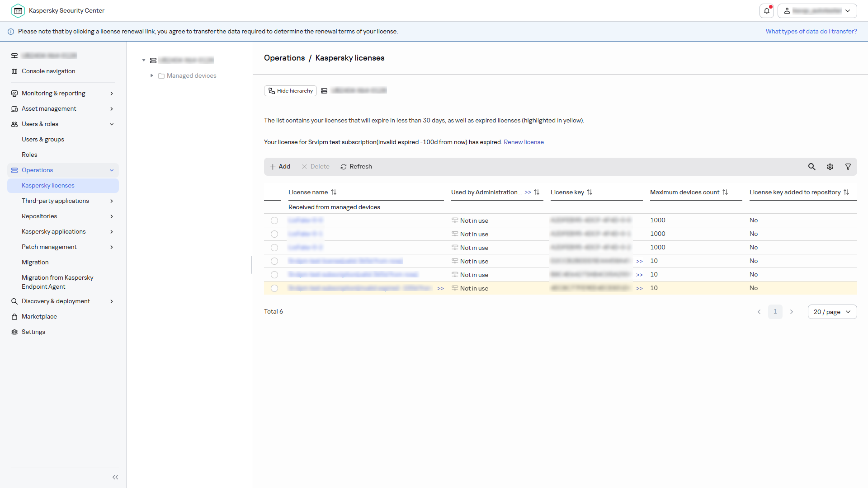Click the search magnifier in the licenses toolbar

(x=812, y=167)
